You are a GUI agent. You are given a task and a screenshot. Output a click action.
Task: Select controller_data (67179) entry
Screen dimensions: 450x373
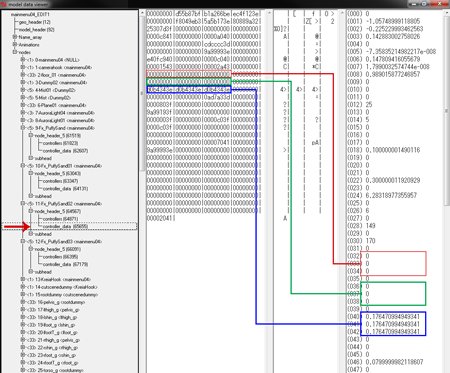[x=65, y=264]
